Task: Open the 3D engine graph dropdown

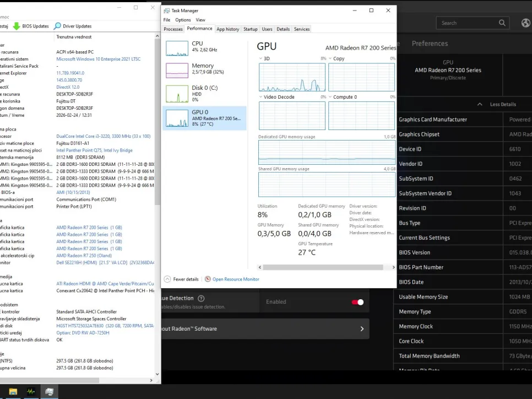Action: [x=261, y=58]
